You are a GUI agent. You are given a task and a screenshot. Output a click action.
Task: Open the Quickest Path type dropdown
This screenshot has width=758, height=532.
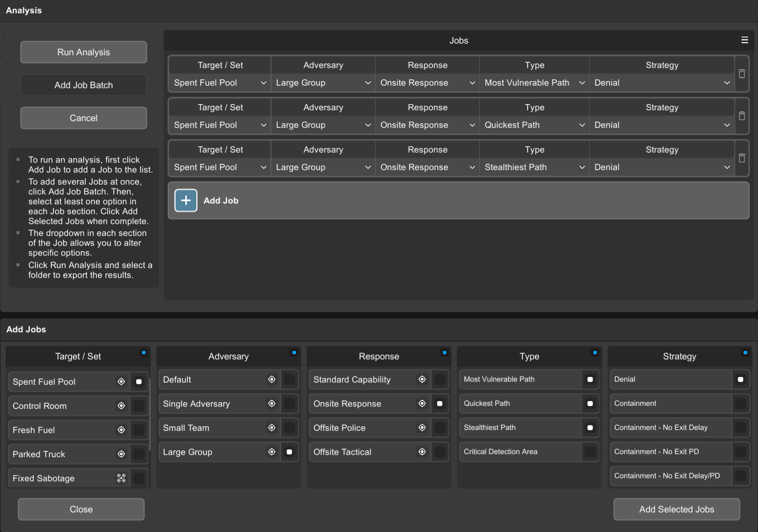coord(534,125)
